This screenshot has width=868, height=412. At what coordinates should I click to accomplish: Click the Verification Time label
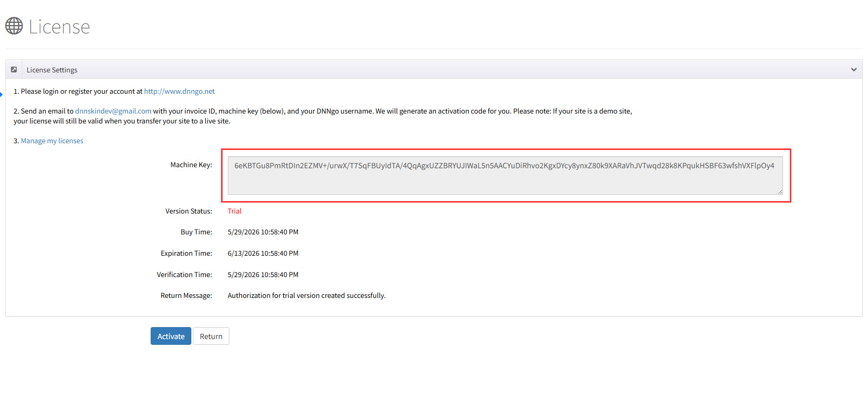coord(185,274)
